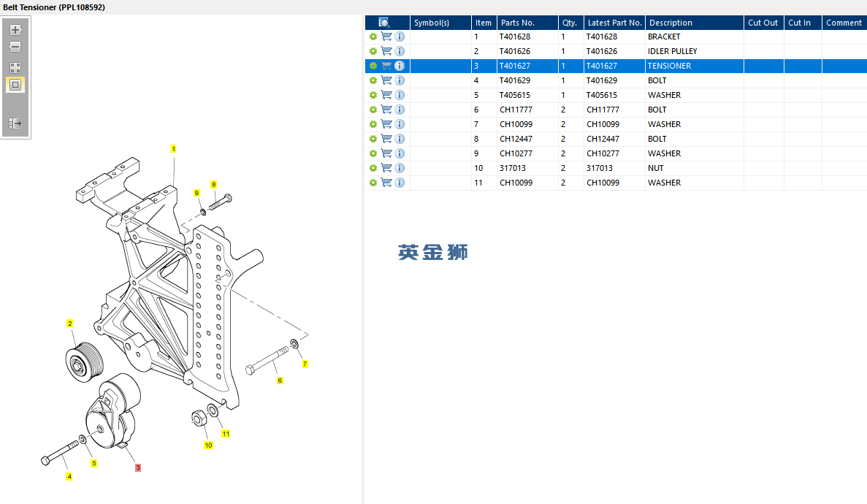Select red callout 3 for tensioner

click(137, 467)
